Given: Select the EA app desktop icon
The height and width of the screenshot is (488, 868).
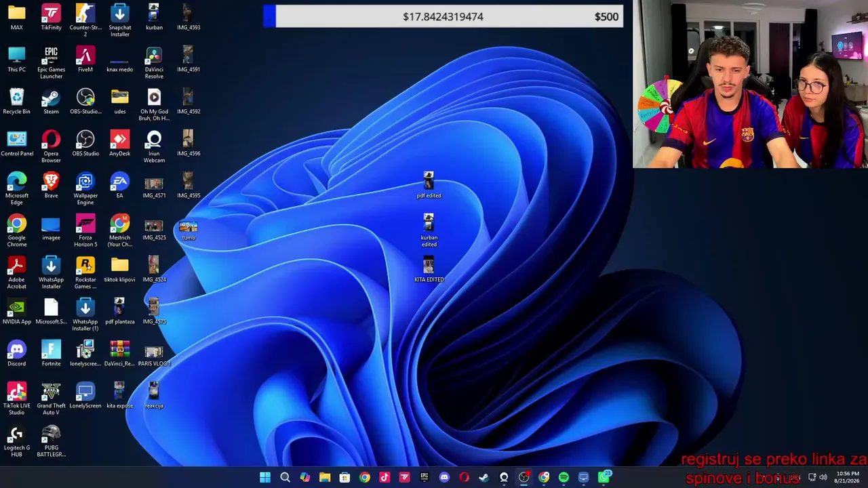Looking at the screenshot, I should (x=120, y=186).
